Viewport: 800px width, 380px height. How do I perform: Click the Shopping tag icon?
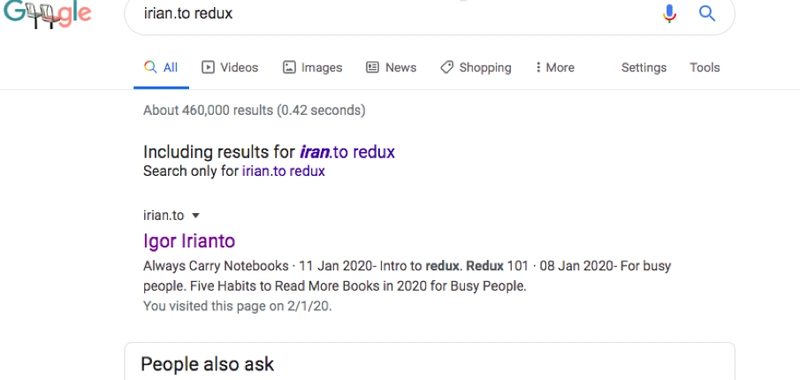tap(447, 67)
